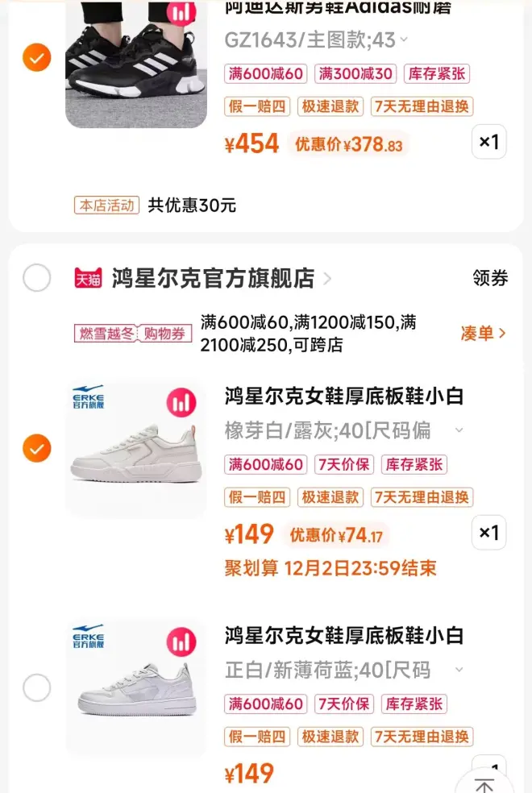Select the 正白/新薄荷蓝 ERKE shoe
Screen dimensions: 532x793
coord(36,688)
